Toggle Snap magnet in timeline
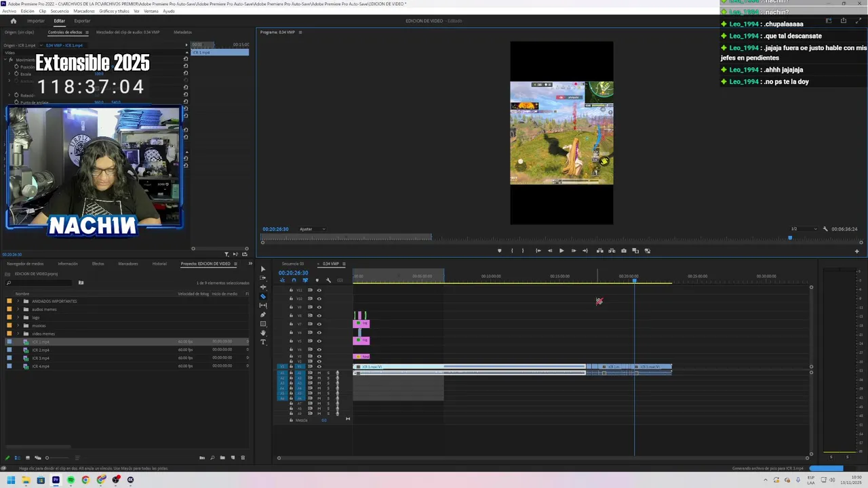Screen dimensions: 868x488 294,280
